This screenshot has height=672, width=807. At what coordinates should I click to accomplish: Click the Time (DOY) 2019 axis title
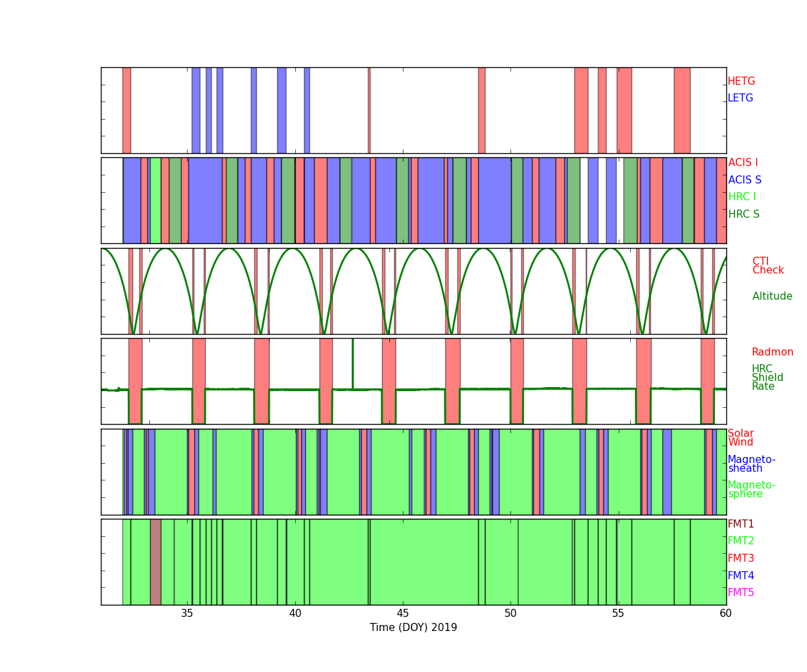413,628
